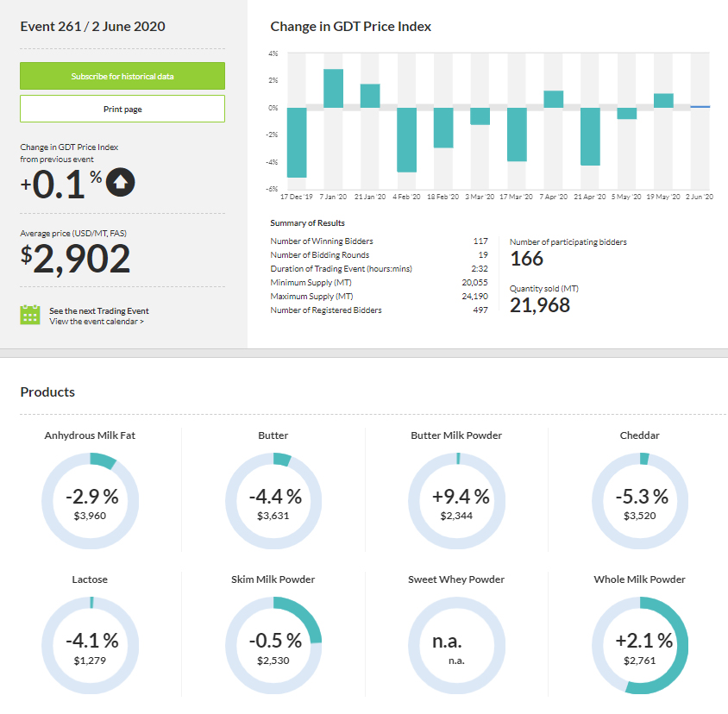Open the Butter Milk Powder donut chart
728x714 pixels.
click(x=456, y=500)
